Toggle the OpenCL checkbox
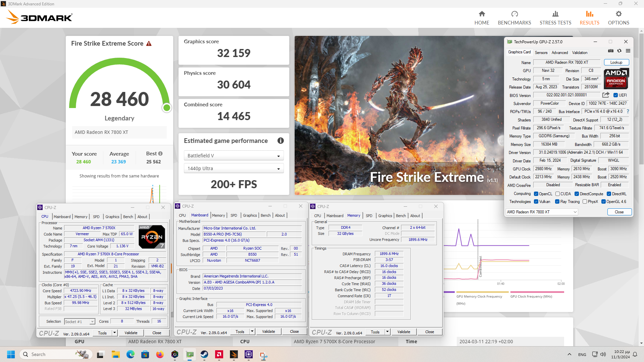 pyautogui.click(x=536, y=194)
